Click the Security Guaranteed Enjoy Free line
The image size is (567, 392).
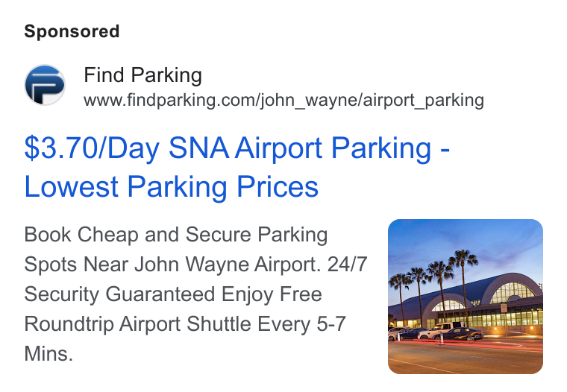point(173,294)
